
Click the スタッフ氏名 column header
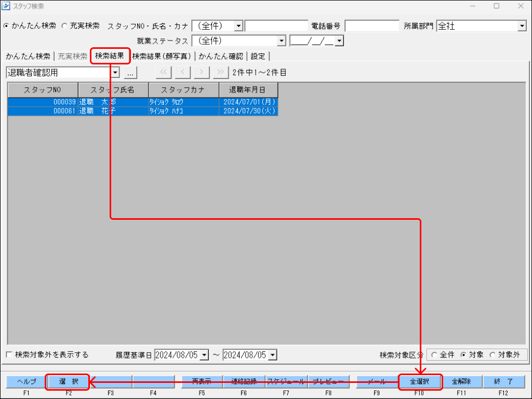point(113,90)
